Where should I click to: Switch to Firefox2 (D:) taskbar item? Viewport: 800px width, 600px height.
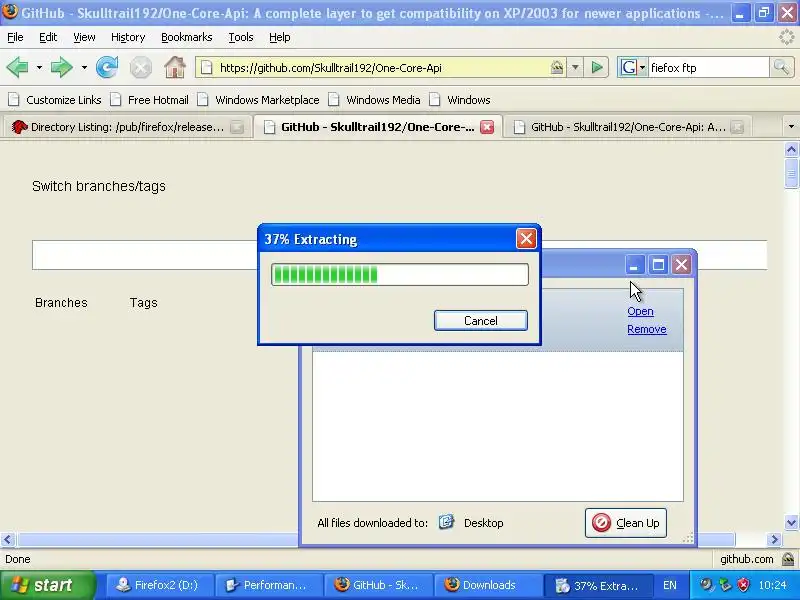tap(159, 585)
